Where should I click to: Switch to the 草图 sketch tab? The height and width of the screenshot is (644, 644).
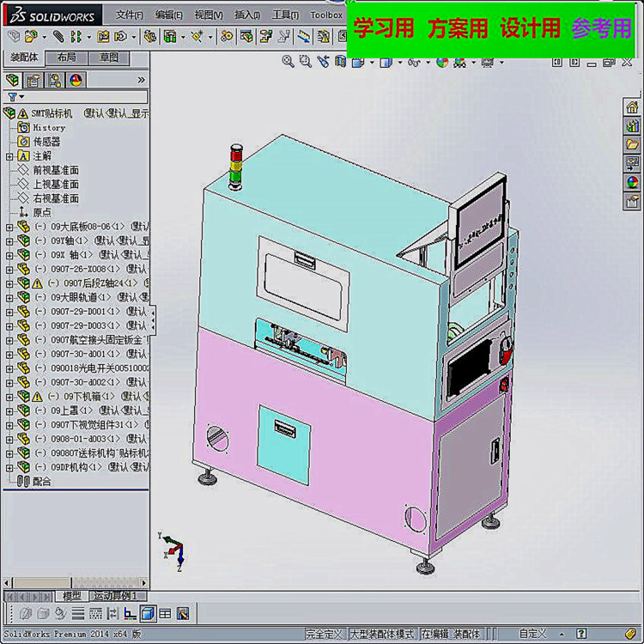[109, 58]
